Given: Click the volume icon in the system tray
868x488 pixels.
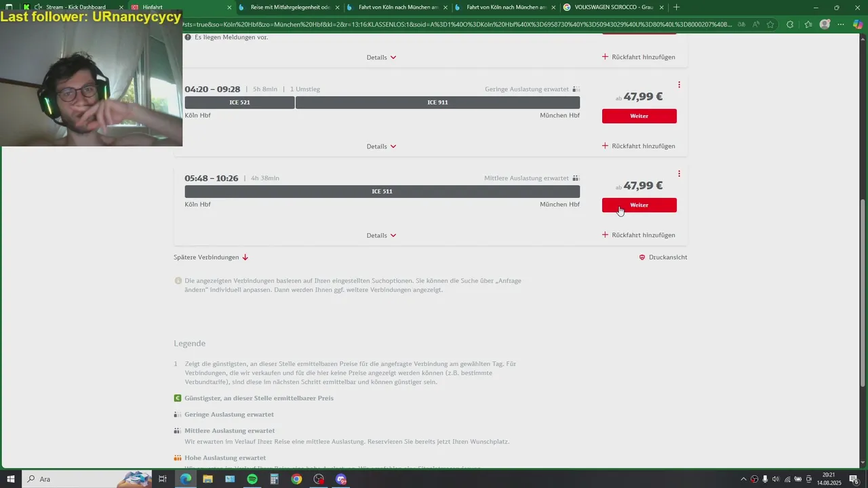Looking at the screenshot, I should point(776,479).
